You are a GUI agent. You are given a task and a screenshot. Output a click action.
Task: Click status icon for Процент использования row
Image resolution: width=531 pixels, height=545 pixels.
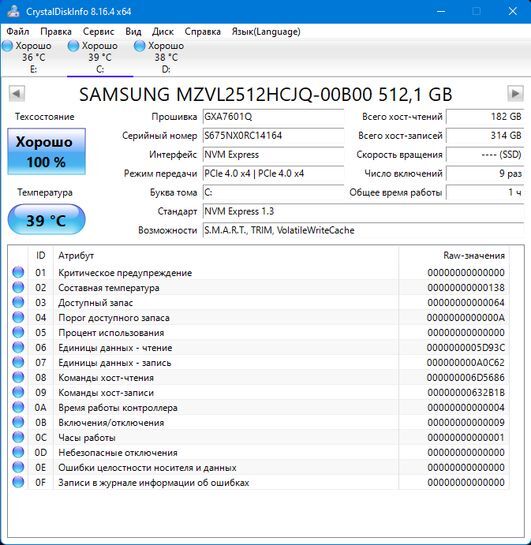coord(18,332)
